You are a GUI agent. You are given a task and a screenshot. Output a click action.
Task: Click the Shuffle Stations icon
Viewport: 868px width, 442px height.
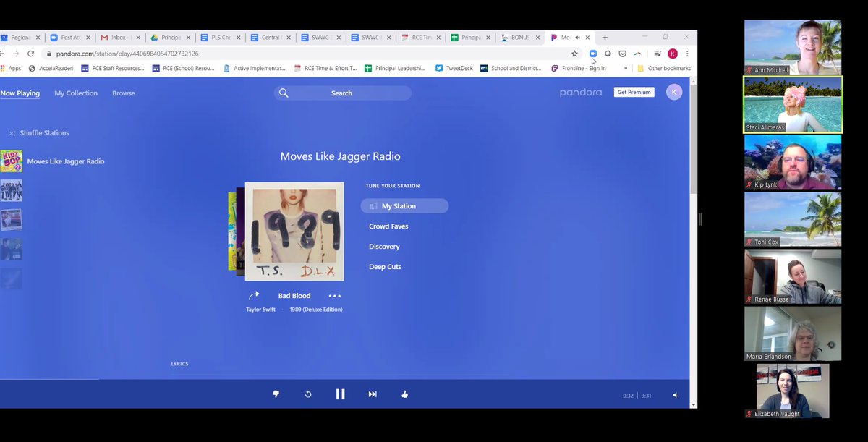tap(12, 132)
